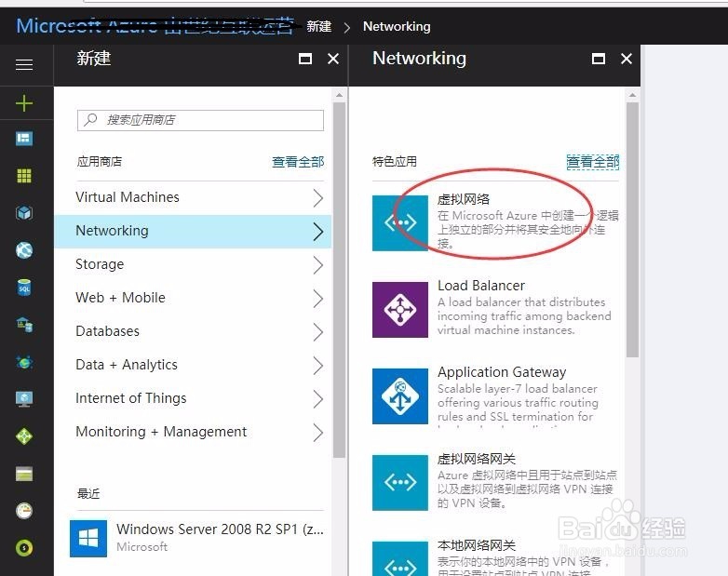Select Databases category
Viewport: 728px width, 576px height.
click(193, 331)
